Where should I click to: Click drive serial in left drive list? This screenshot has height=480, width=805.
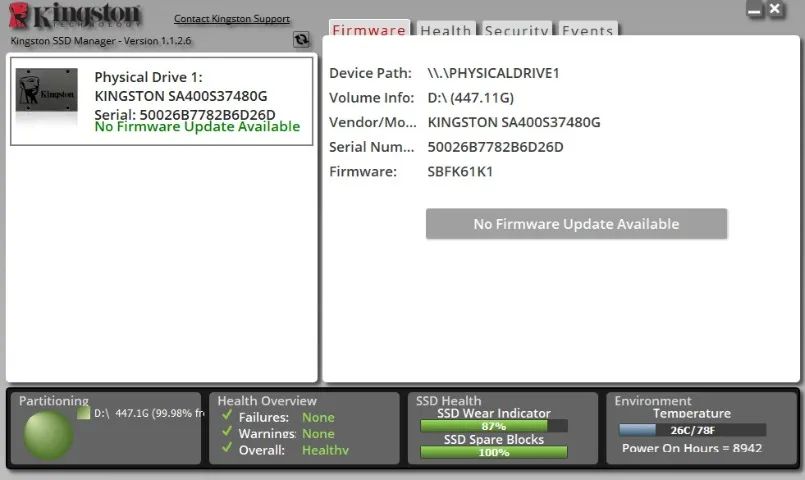pyautogui.click(x=185, y=114)
